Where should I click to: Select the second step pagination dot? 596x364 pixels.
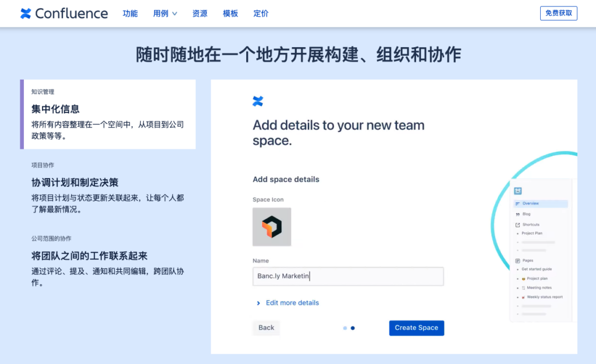pyautogui.click(x=353, y=328)
